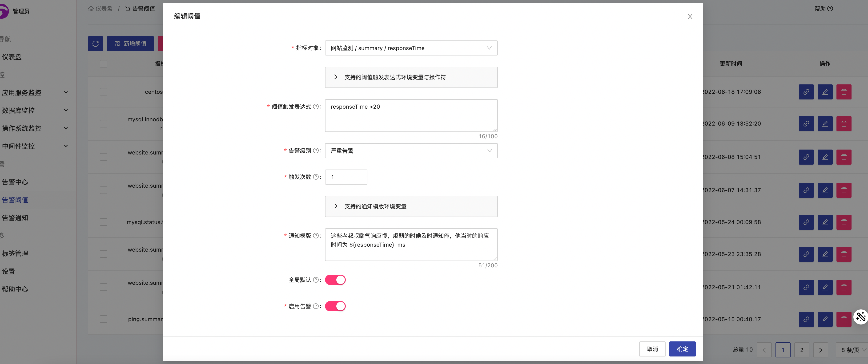This screenshot has height=364, width=868.
Task: Click the help icon beside 触发次数
Action: click(x=316, y=177)
